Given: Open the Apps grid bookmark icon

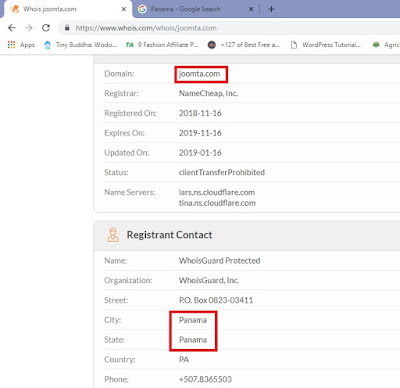Looking at the screenshot, I should (x=11, y=44).
